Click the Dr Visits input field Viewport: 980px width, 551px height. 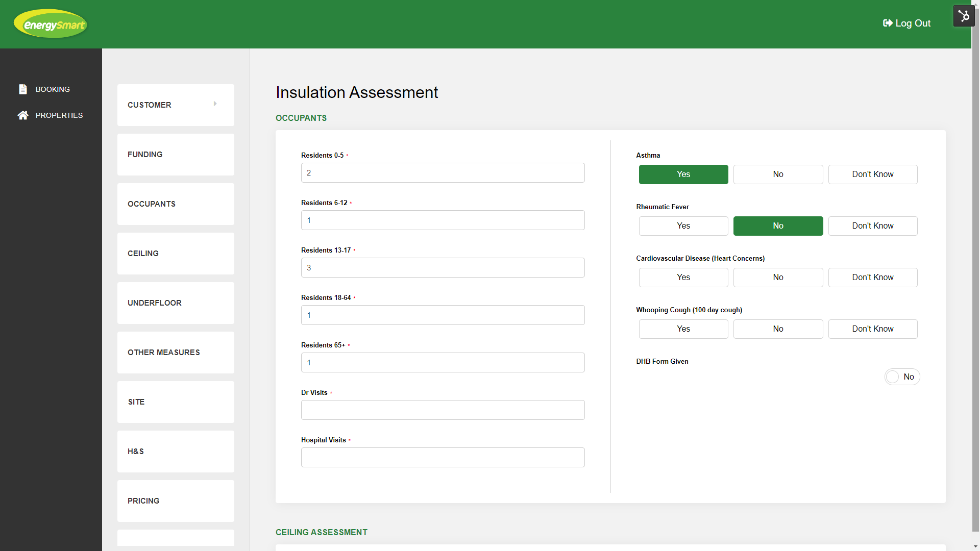tap(443, 410)
